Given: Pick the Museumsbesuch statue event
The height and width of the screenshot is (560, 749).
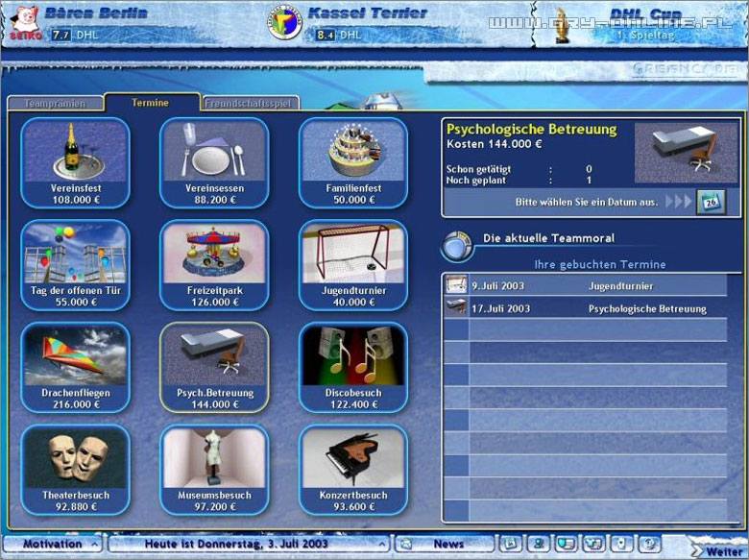Looking at the screenshot, I should pos(214,470).
